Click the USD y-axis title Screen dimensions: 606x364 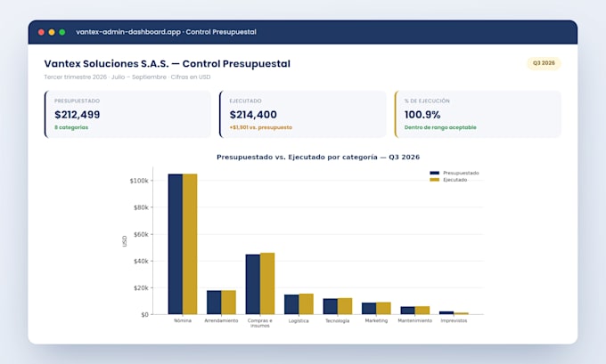point(125,241)
